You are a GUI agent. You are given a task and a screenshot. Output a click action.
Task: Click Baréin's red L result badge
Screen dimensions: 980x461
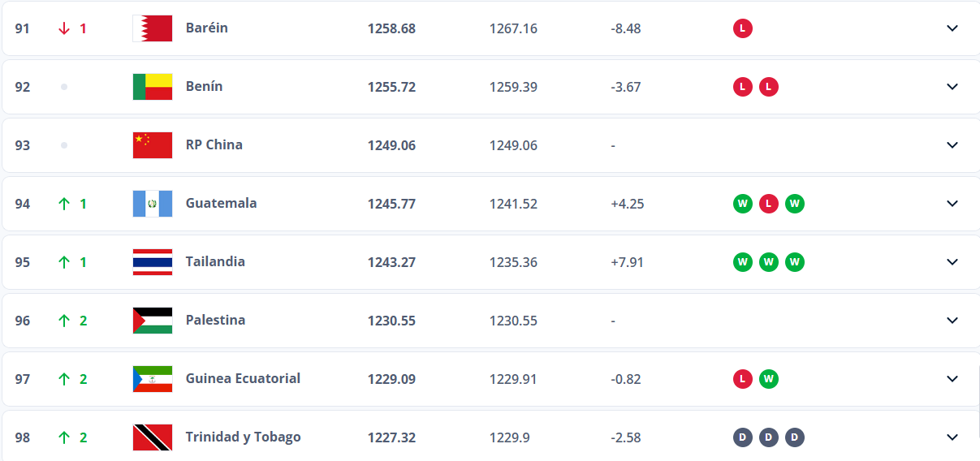[742, 28]
